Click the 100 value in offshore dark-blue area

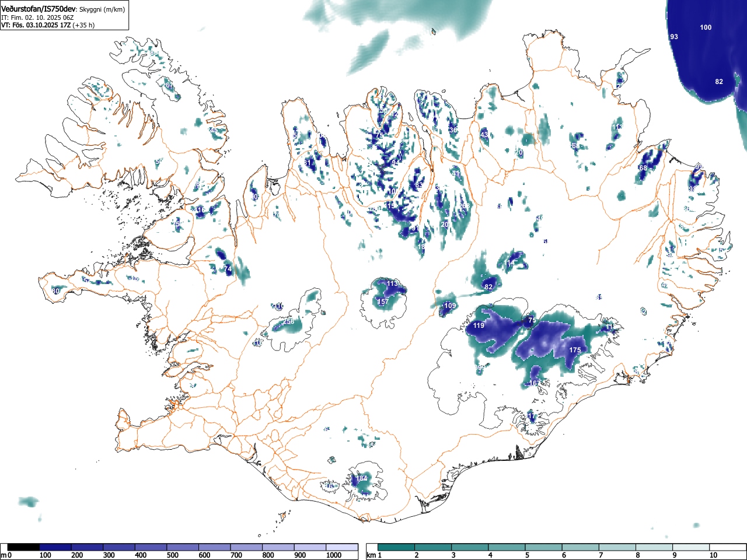(706, 27)
